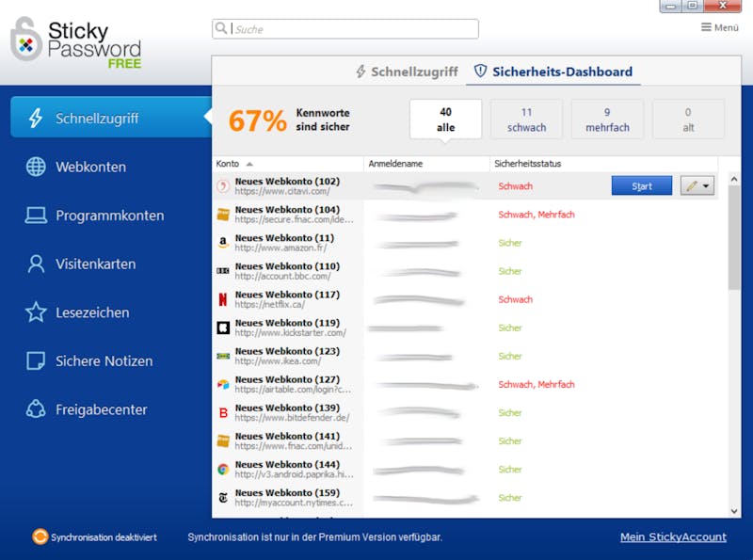Click the fnac icon for Webkonto (141)

click(223, 440)
